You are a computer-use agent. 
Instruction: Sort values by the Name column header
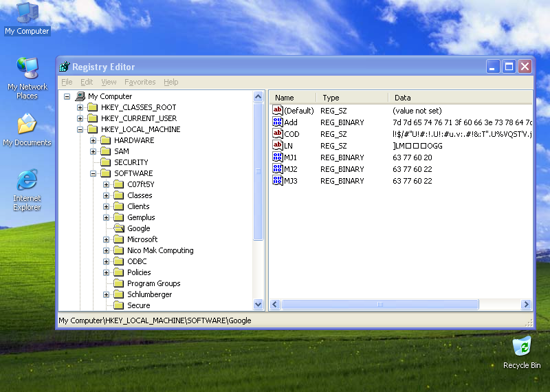click(x=293, y=98)
